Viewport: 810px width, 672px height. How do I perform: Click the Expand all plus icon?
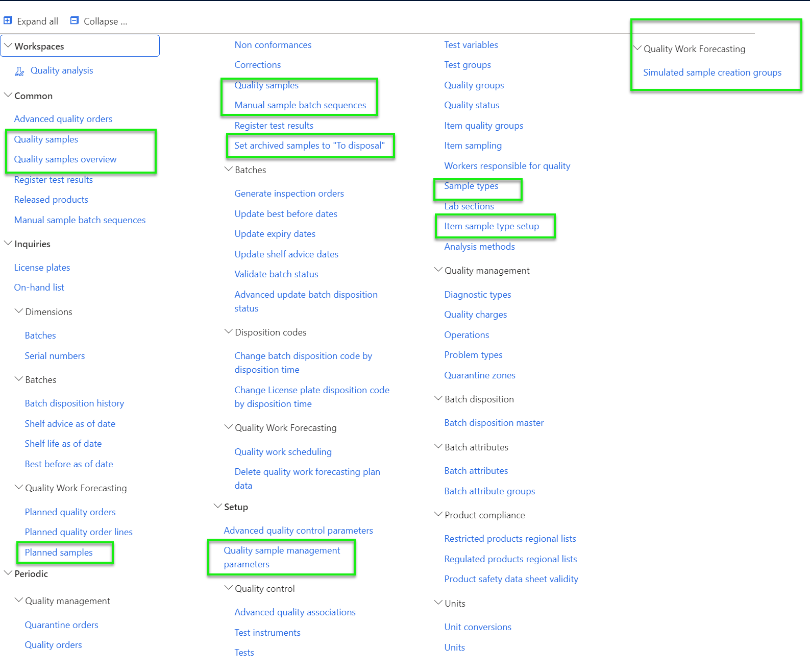8,20
